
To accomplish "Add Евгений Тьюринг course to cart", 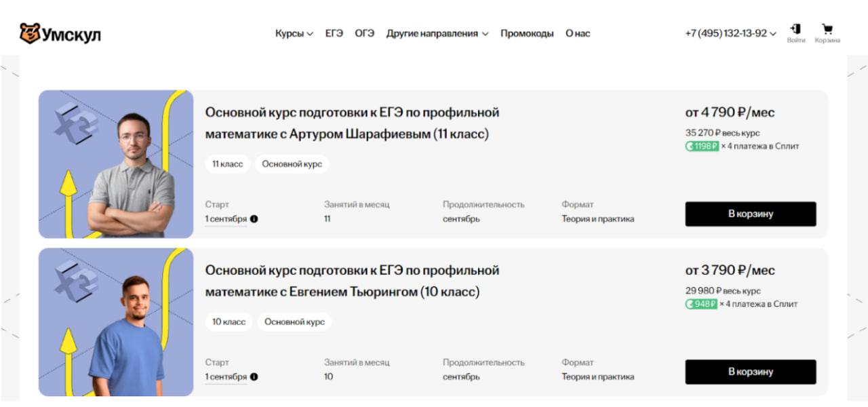I will click(750, 372).
